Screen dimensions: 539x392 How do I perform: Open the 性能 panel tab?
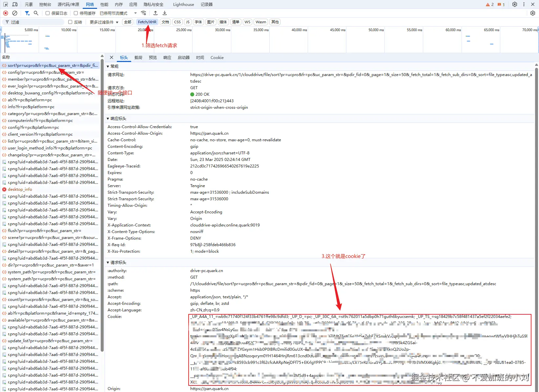[104, 4]
